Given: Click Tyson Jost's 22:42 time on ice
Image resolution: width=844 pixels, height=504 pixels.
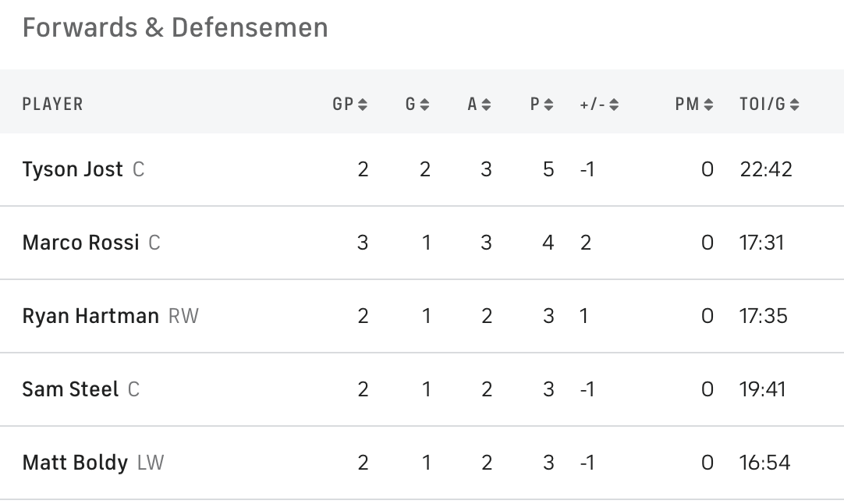Looking at the screenshot, I should click(x=765, y=169).
